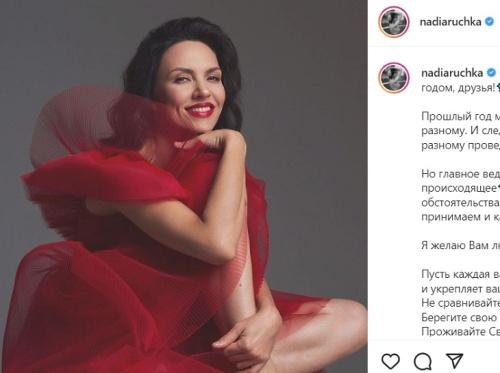The height and width of the screenshot is (373, 500).
Task: Click the word "обстоятельства" in caption
Action: (x=460, y=202)
